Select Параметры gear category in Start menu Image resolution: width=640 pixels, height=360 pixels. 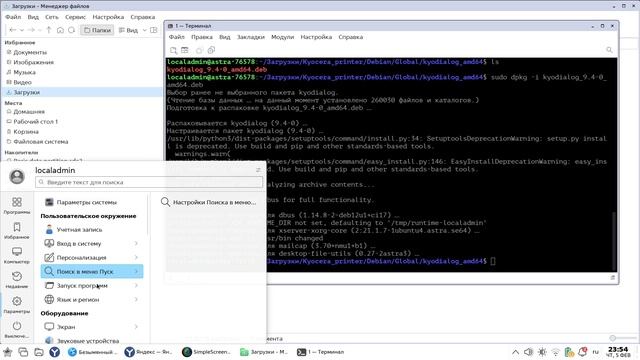pyautogui.click(x=17, y=305)
